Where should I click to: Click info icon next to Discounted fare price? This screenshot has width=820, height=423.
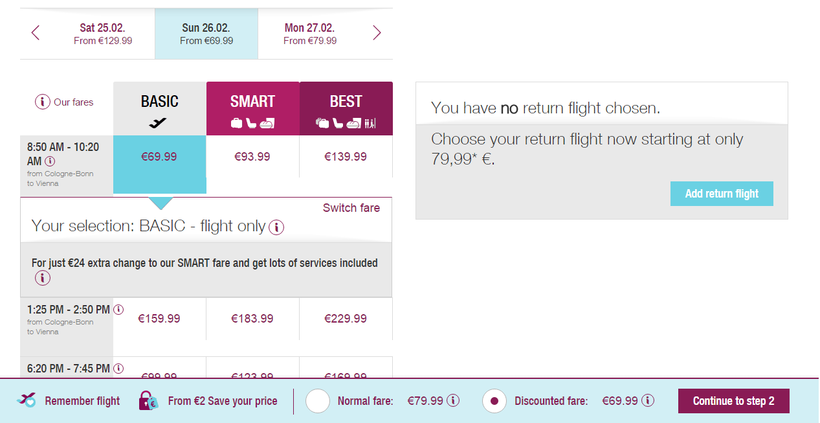point(648,401)
